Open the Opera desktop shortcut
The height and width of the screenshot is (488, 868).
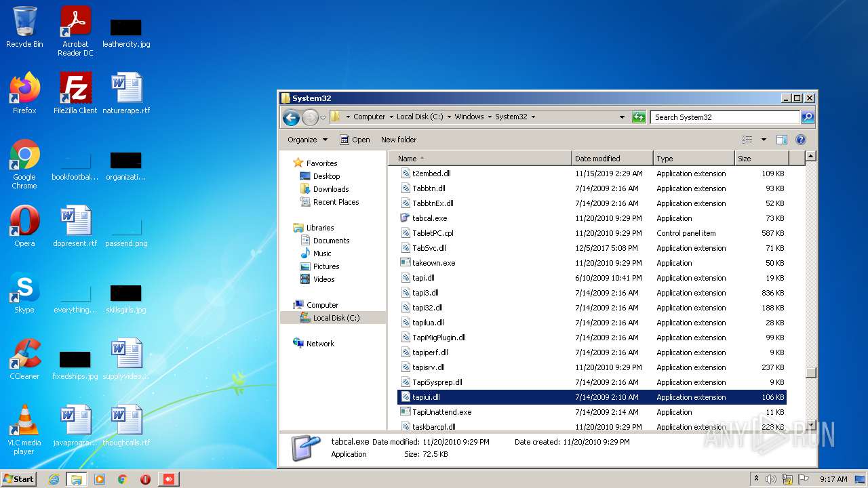(24, 226)
